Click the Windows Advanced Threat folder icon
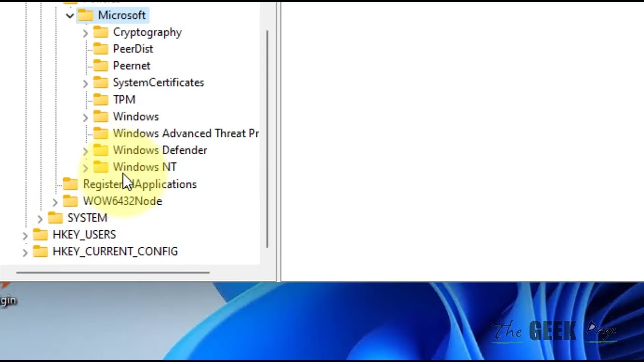This screenshot has height=362, width=644. pos(101,133)
